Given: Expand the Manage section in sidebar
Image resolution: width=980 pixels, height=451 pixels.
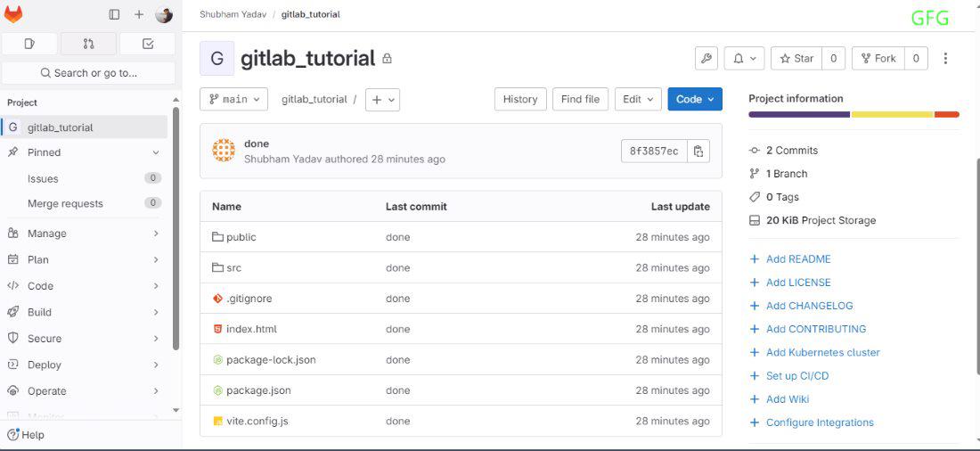Looking at the screenshot, I should 84,234.
